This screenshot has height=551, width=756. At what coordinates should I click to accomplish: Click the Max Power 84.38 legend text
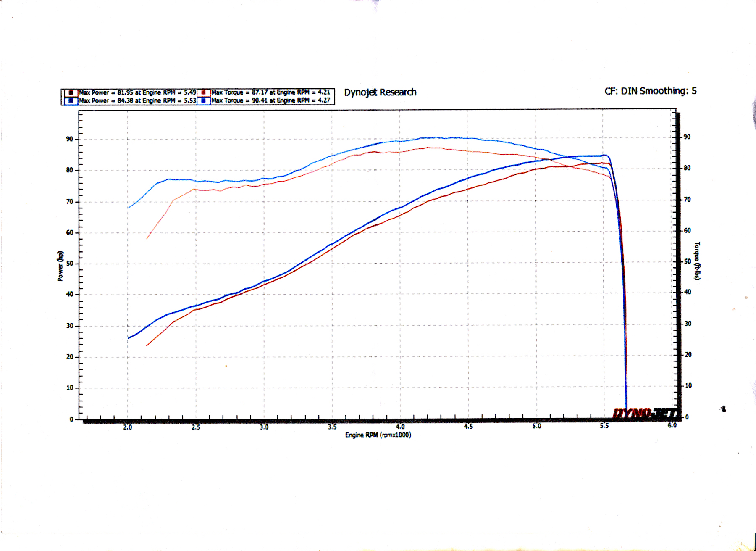[137, 101]
